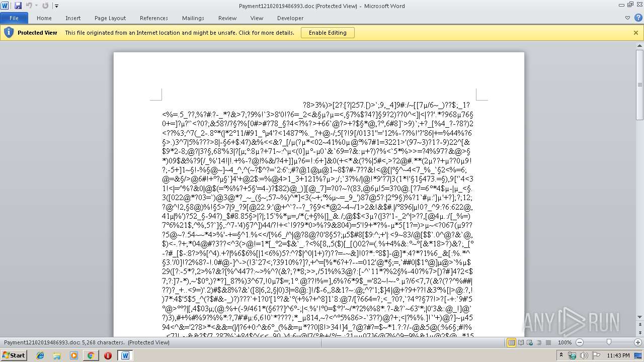Viewport: 644px width, 362px height.
Task: Open Windows Explorer folder taskbar icon
Action: pos(57,355)
